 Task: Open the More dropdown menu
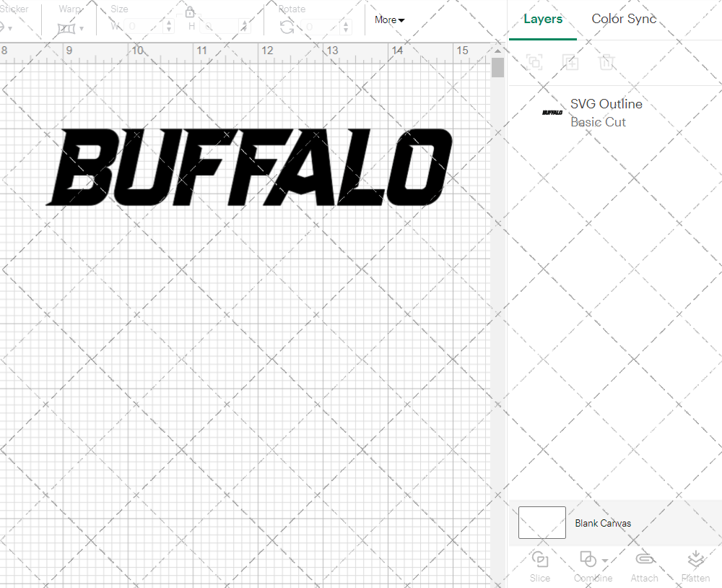(389, 20)
